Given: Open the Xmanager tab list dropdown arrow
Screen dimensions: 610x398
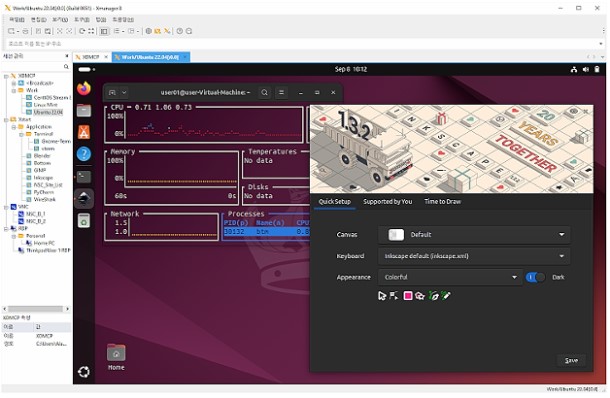Looking at the screenshot, I should coord(603,57).
